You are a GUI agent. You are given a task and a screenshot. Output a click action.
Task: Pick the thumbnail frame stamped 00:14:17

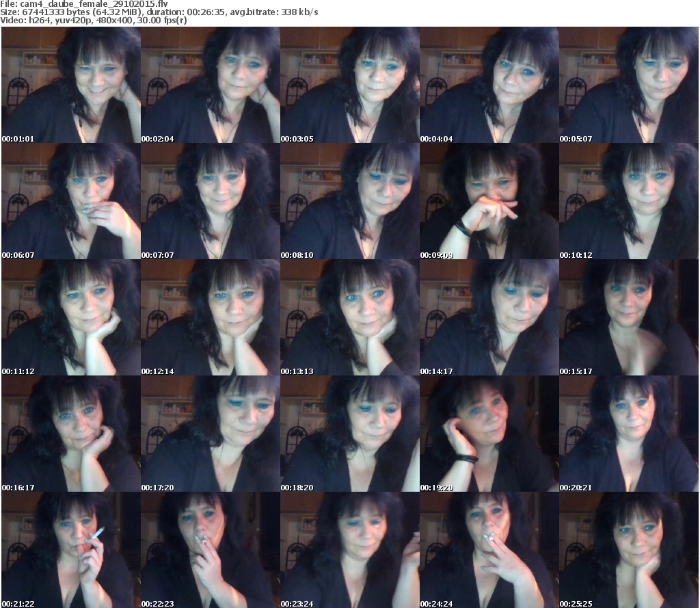(x=489, y=317)
